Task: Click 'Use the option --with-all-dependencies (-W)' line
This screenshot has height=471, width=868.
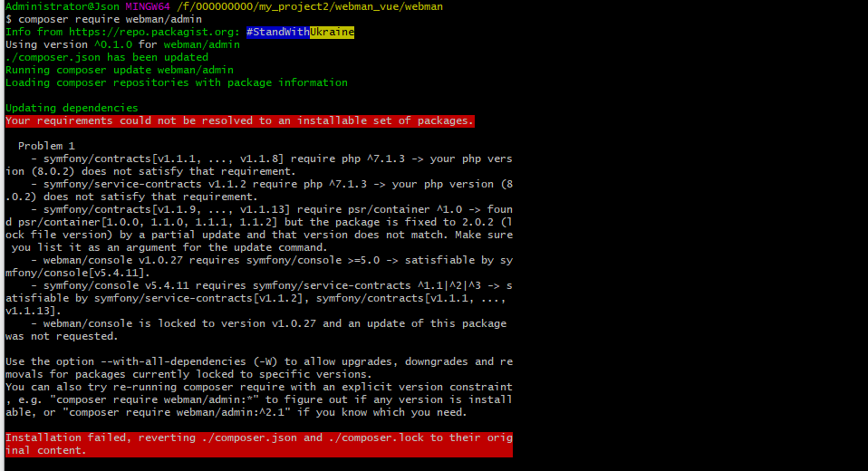Action: 259,362
